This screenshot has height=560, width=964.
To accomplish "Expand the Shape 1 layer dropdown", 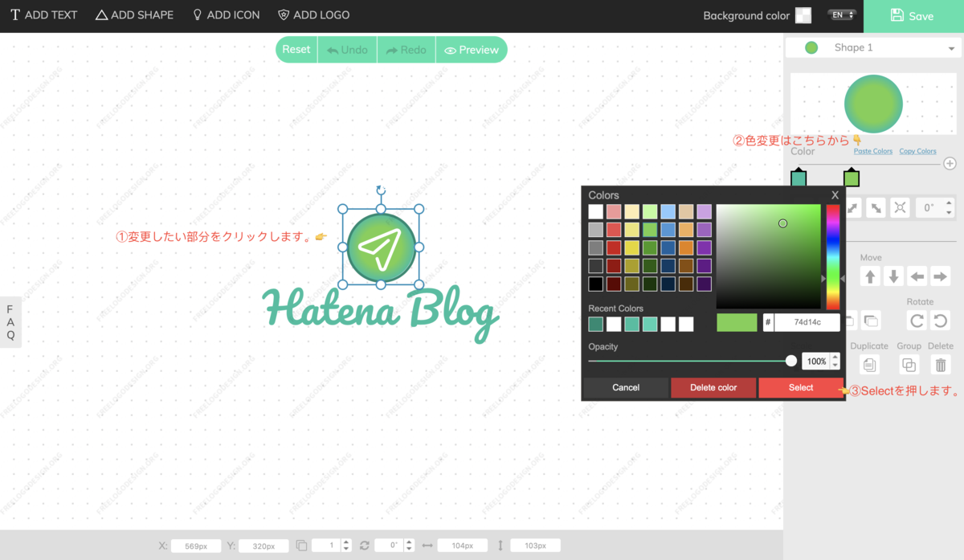I will (x=873, y=47).
